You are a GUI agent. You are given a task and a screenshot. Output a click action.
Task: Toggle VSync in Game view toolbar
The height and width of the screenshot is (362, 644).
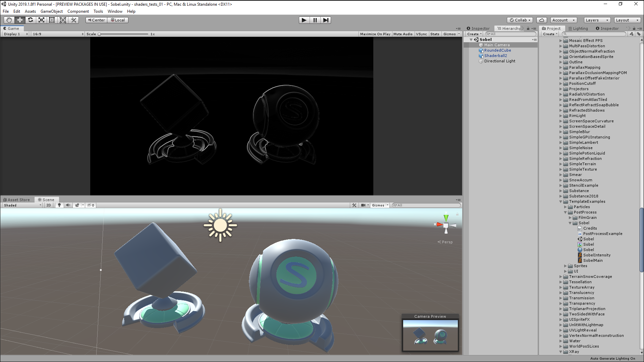[421, 34]
